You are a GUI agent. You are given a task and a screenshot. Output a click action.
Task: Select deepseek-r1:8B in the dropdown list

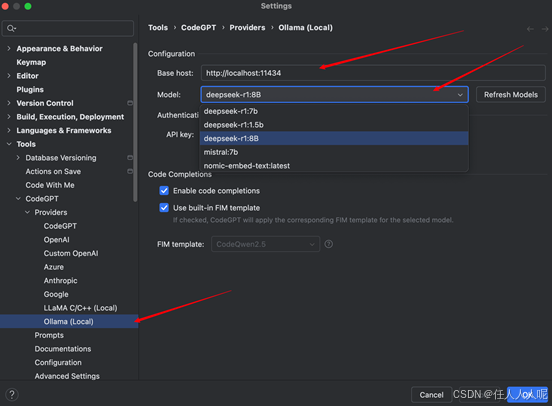tap(334, 138)
